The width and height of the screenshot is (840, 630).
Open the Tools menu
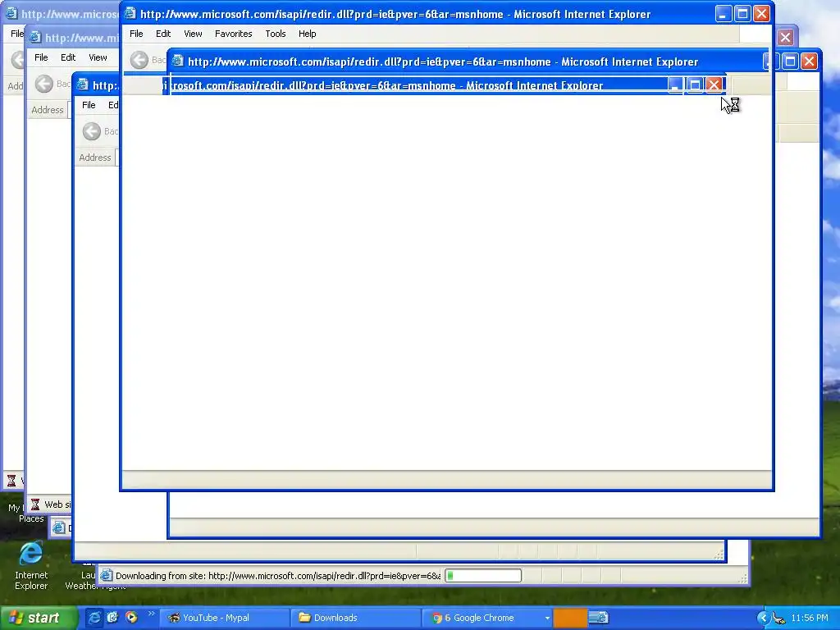pos(276,34)
